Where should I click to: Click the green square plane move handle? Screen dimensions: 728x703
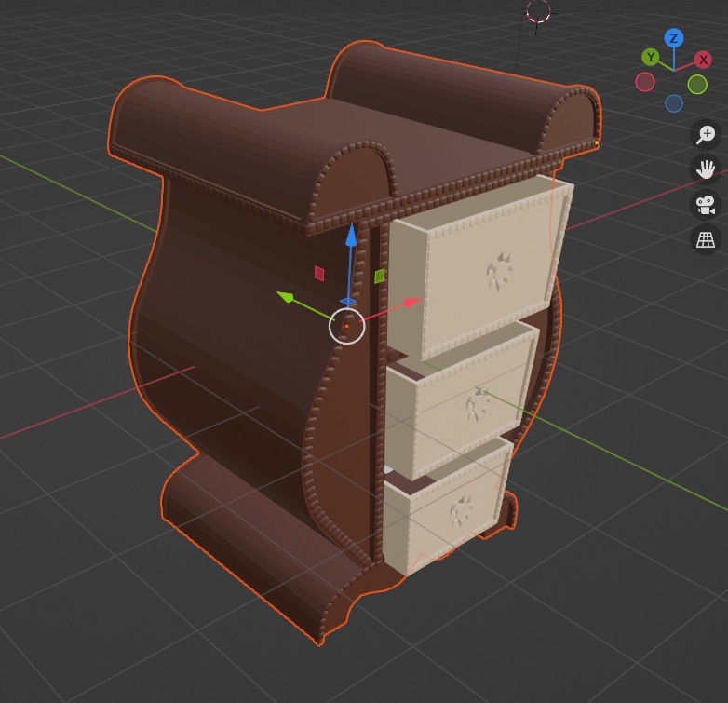[380, 276]
